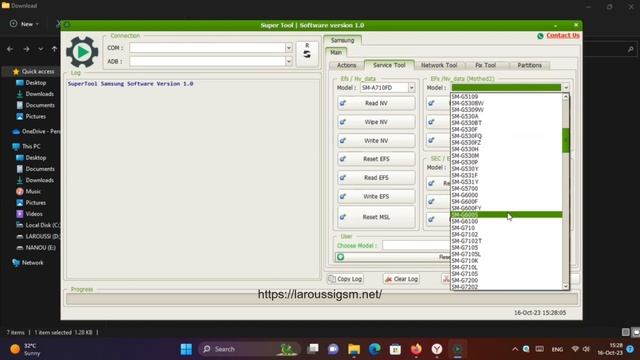Select SM-G6100 in the model list

(507, 221)
